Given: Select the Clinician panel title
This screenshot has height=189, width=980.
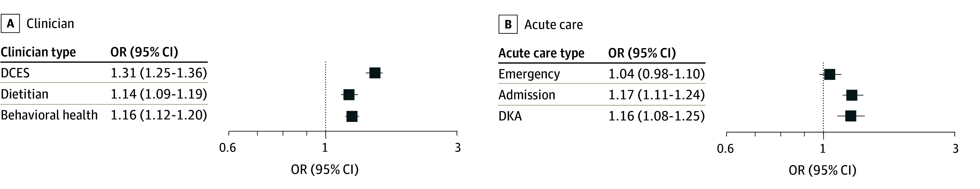Looking at the screenshot, I should click(50, 24).
